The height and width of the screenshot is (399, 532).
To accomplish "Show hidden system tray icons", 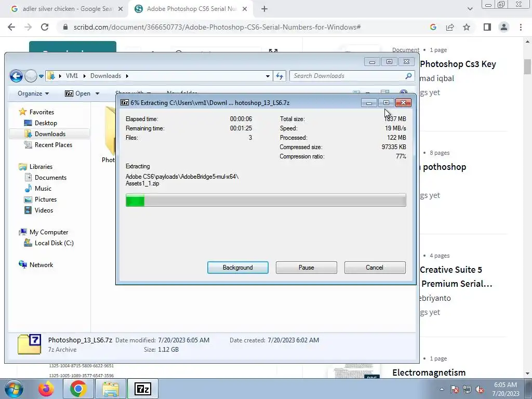I will pyautogui.click(x=442, y=389).
